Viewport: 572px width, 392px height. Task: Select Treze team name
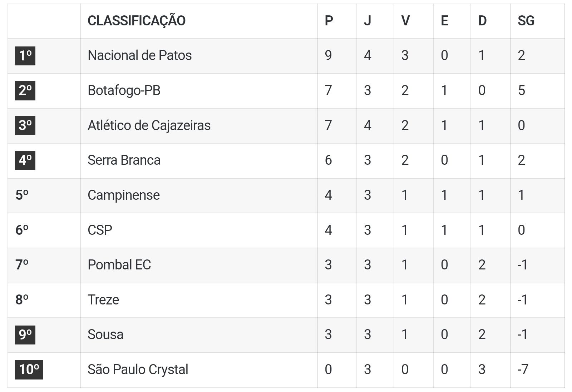pyautogui.click(x=103, y=300)
